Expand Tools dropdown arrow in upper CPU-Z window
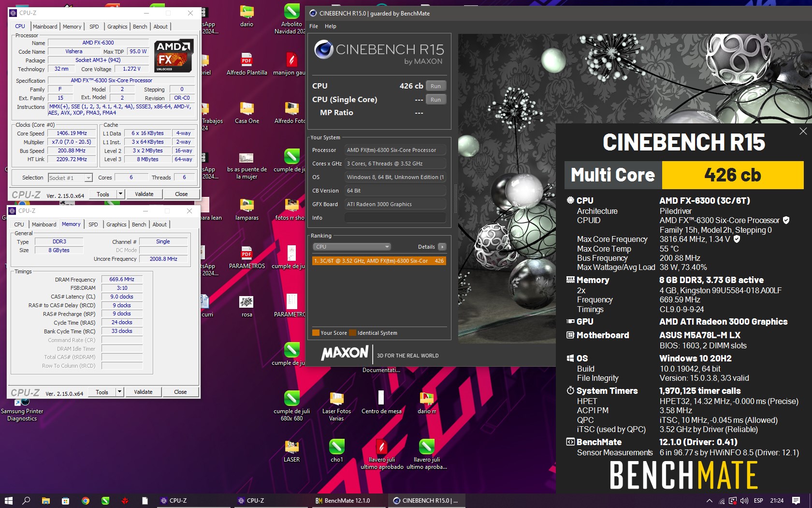This screenshot has width=812, height=508. coord(121,194)
